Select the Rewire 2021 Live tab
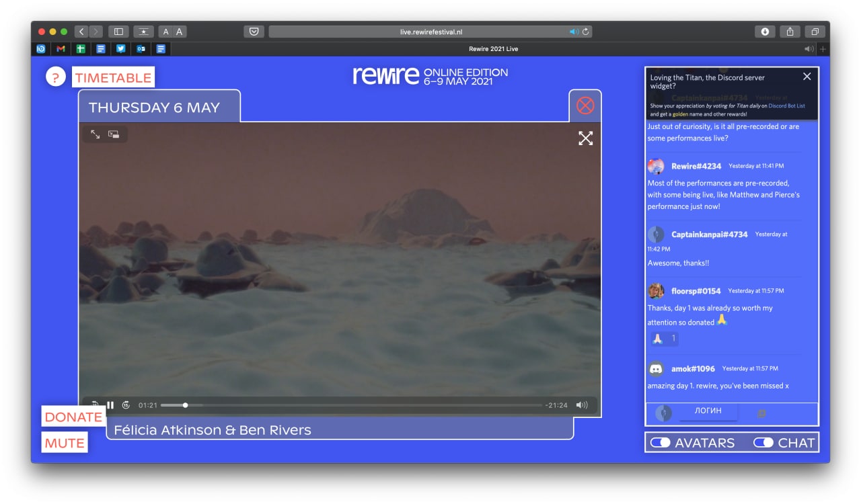The width and height of the screenshot is (861, 504). [x=493, y=49]
